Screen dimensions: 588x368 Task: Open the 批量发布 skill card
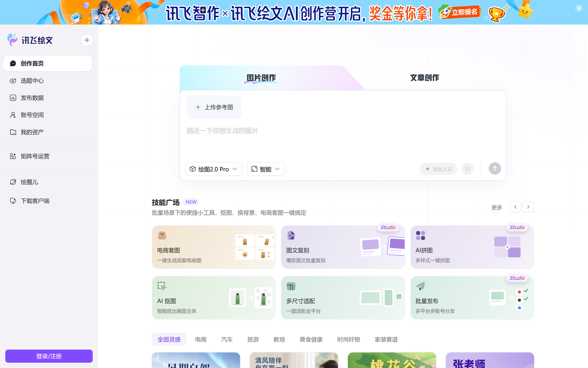click(472, 298)
